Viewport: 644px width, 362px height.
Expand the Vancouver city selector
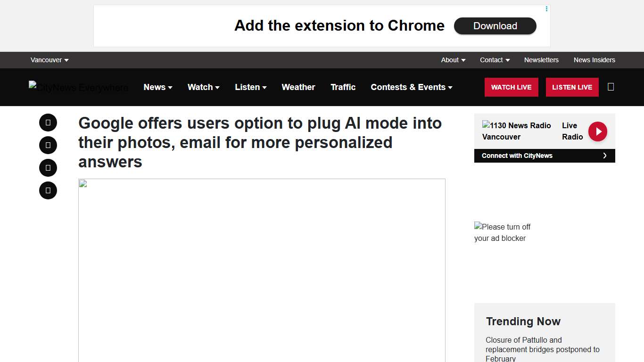click(50, 60)
